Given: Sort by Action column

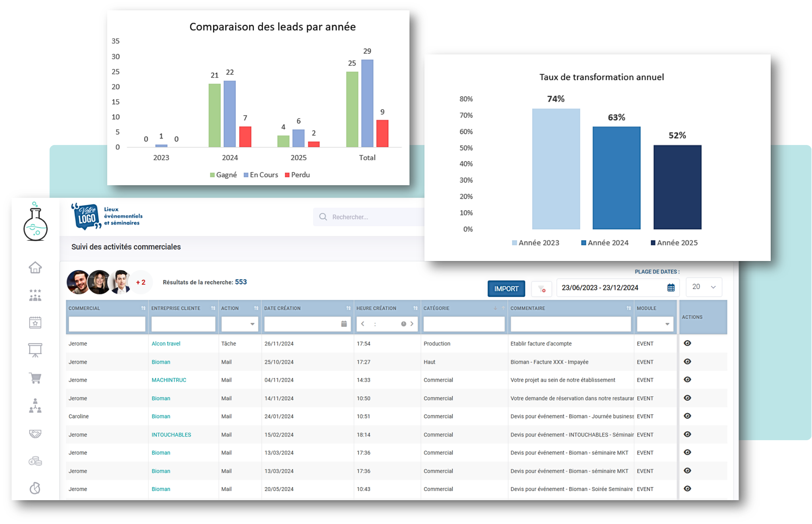Looking at the screenshot, I should (x=256, y=308).
